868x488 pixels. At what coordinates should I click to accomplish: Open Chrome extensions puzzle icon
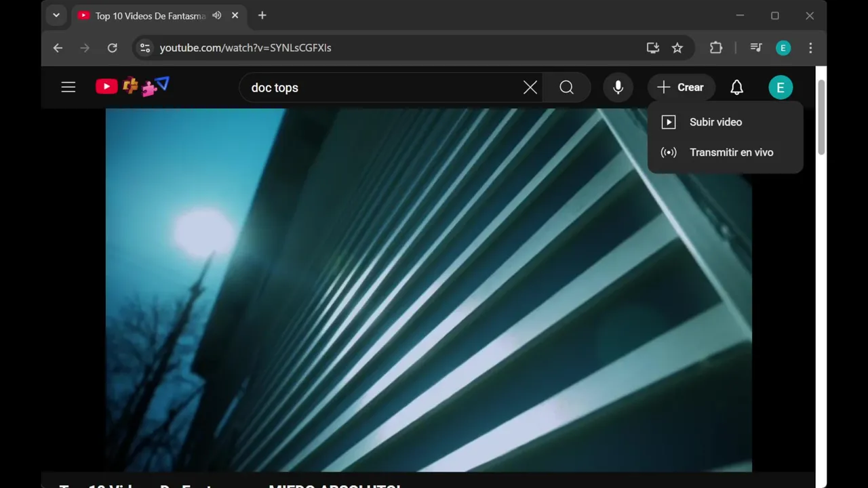[x=716, y=48]
